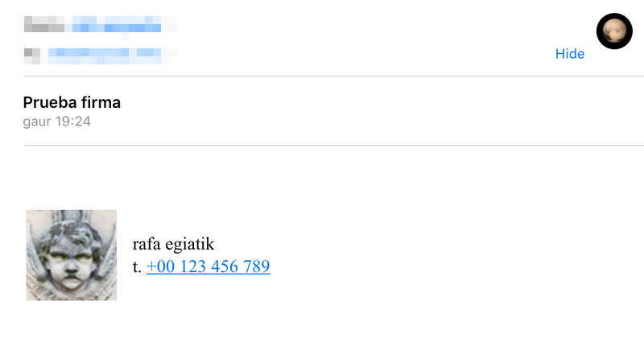Screen dimensions: 644x363
Task: Click the gaur 19:24 timestamp
Action: click(x=56, y=122)
